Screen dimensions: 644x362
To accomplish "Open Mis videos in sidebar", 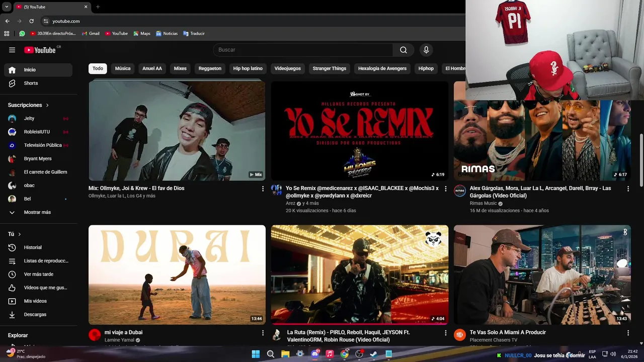I will pos(38,301).
